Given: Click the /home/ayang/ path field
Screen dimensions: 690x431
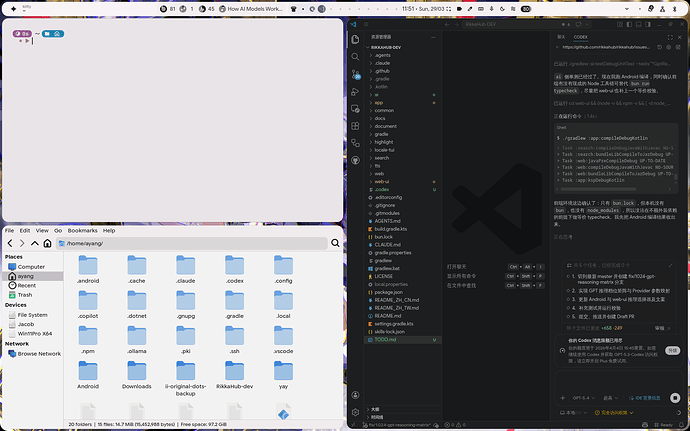Looking at the screenshot, I should point(192,243).
